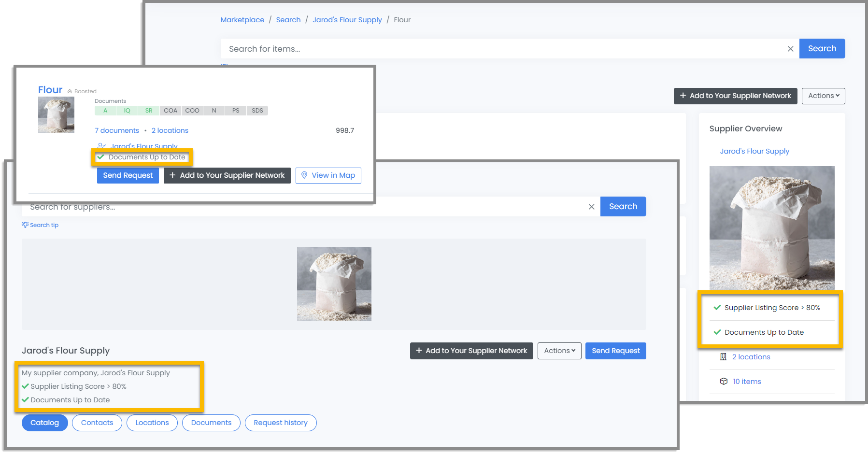Screen dimensions: 868x454
Task: Select the 'PS' document badge
Action: pyautogui.click(x=236, y=111)
